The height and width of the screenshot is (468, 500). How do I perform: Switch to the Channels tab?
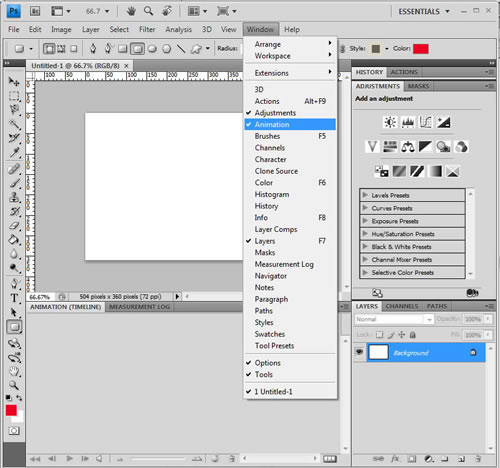tap(402, 306)
